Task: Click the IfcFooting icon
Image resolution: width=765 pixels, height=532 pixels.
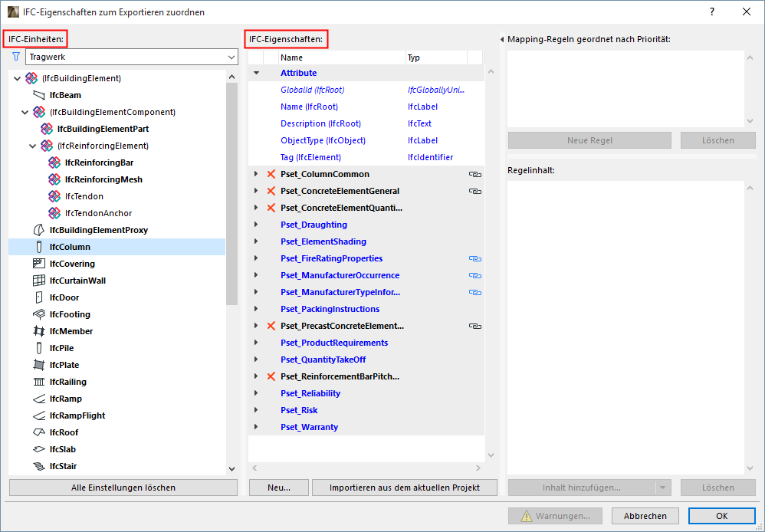Action: (39, 314)
